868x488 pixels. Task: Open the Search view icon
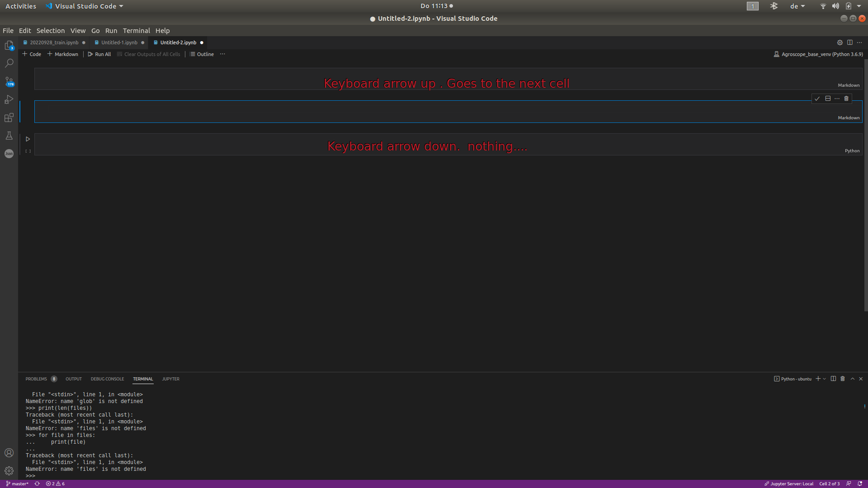click(9, 63)
